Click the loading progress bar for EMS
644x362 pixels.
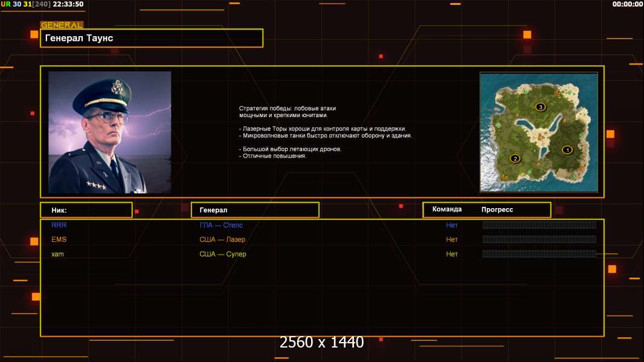coord(539,240)
